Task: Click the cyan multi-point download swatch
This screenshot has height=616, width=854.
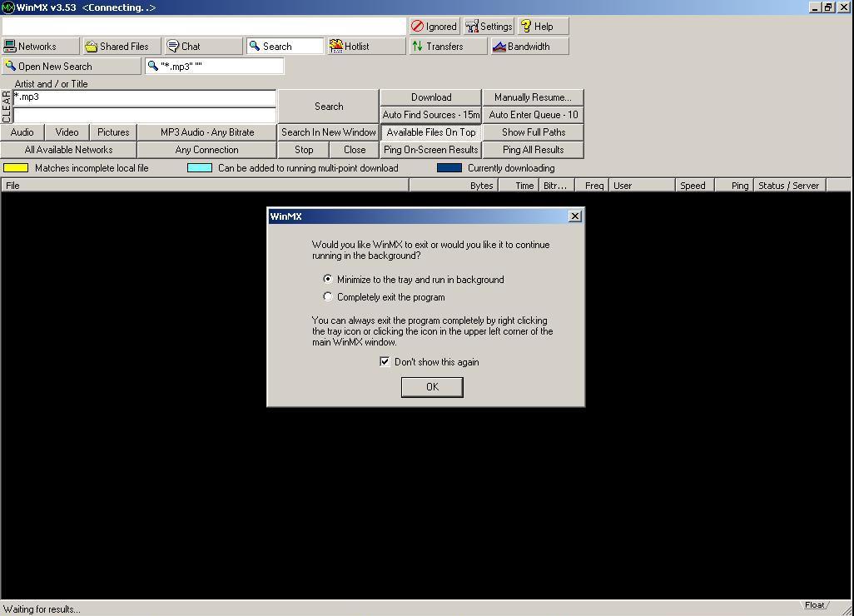Action: click(199, 168)
